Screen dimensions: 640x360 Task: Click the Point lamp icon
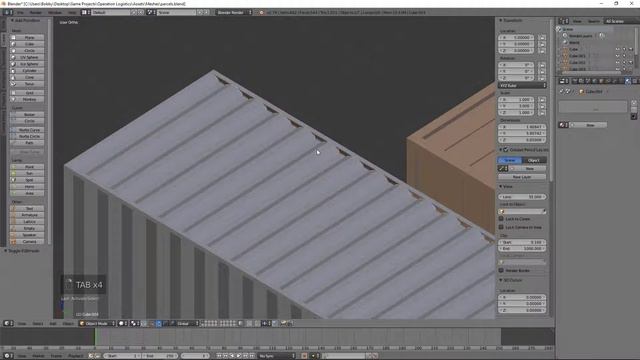pos(13,167)
